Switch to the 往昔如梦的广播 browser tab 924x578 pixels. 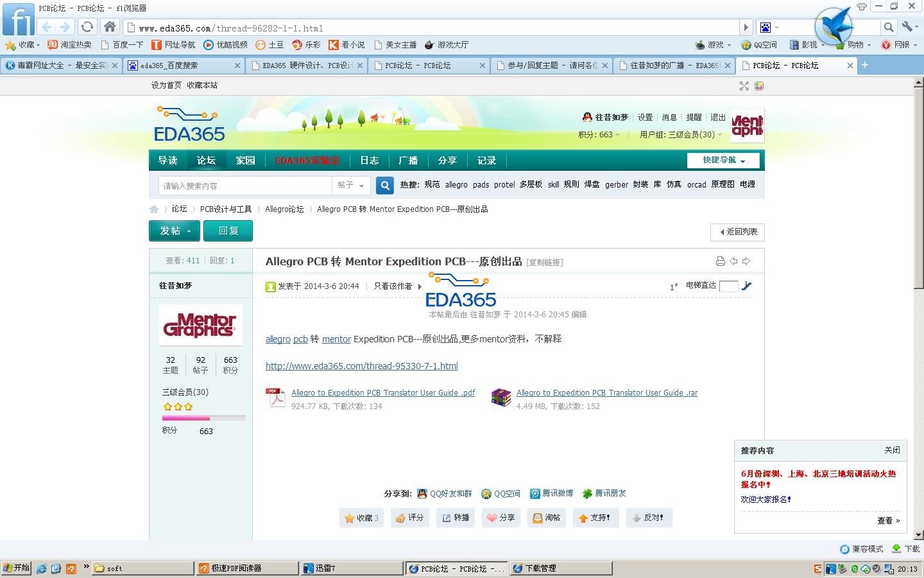point(675,66)
